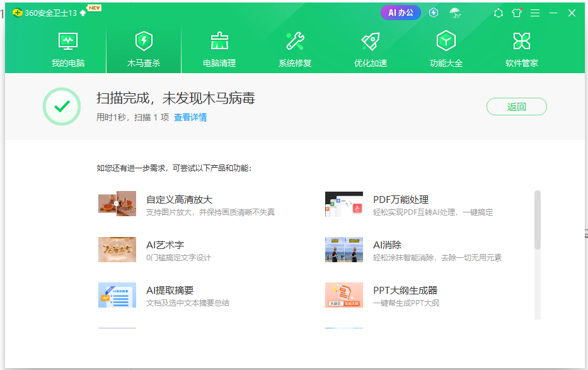Open the 系统修复 wrench icon
The width and height of the screenshot is (588, 370).
pos(295,41)
